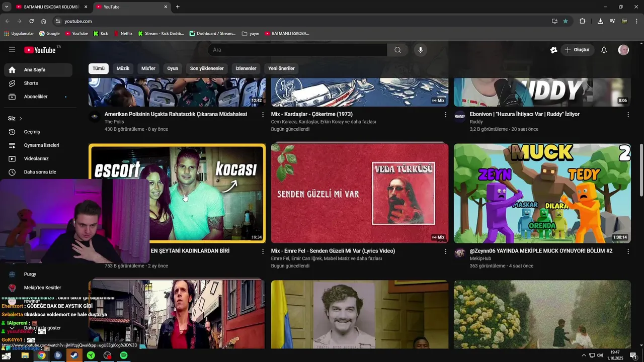Open Shorts from sidebar
644x362 pixels.
click(38, 83)
